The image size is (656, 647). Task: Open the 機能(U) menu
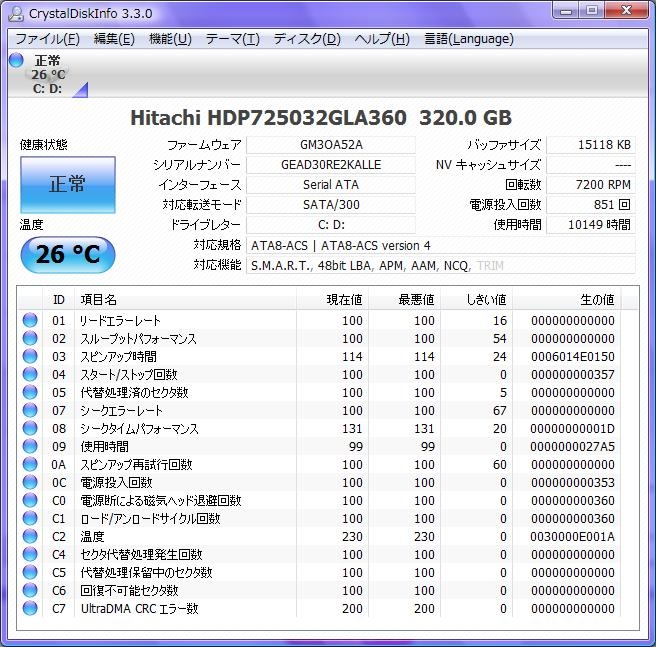click(x=170, y=39)
